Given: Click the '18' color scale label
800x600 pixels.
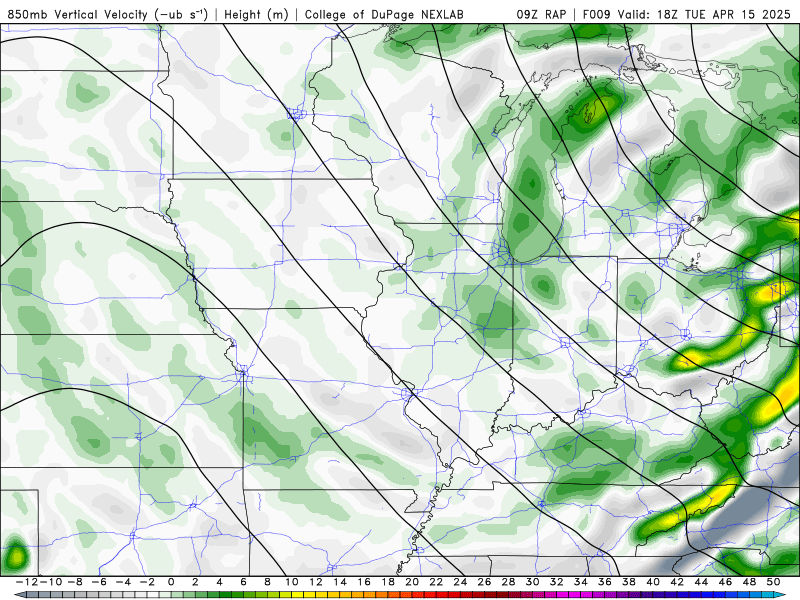Looking at the screenshot, I should pos(388,582).
